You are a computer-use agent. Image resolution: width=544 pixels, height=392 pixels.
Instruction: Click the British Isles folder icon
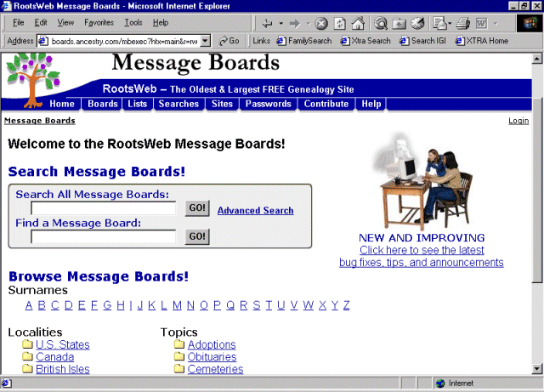[27, 368]
